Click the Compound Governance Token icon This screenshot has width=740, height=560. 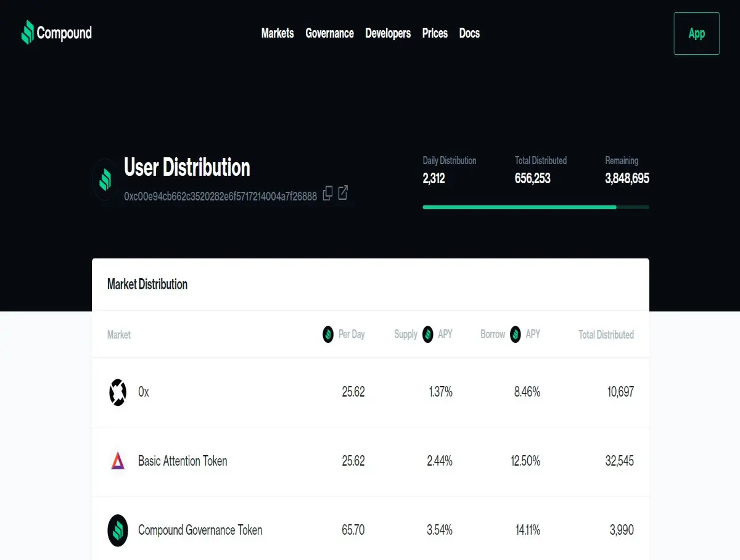118,530
